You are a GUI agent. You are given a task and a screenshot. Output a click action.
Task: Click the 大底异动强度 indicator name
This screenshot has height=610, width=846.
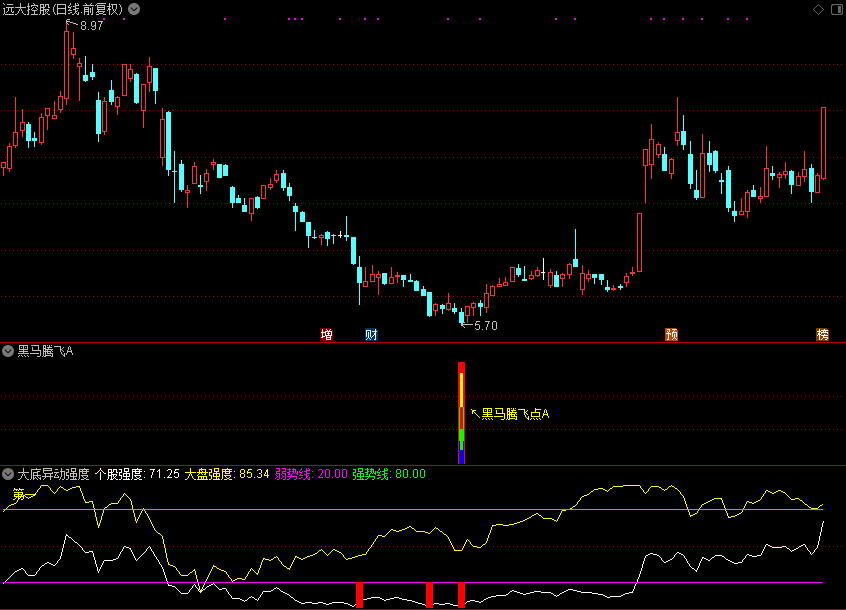pyautogui.click(x=53, y=474)
